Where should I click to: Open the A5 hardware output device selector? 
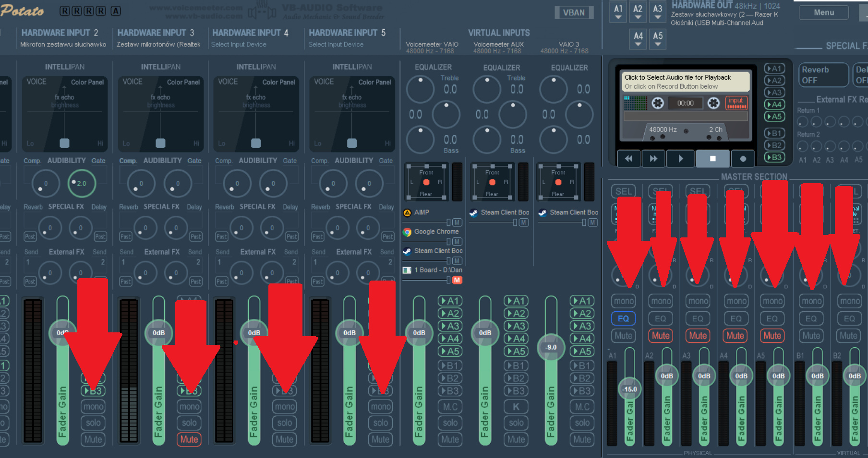click(658, 39)
